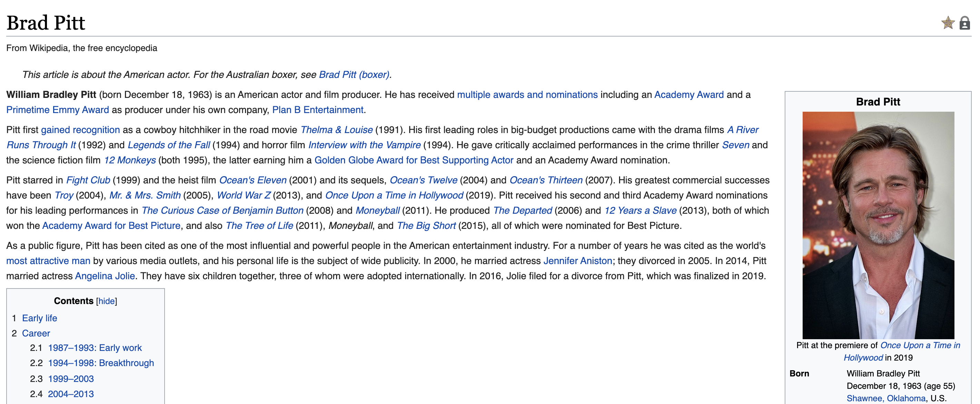Open the Ocean's Thirteen link
The height and width of the screenshot is (404, 980).
tap(546, 180)
